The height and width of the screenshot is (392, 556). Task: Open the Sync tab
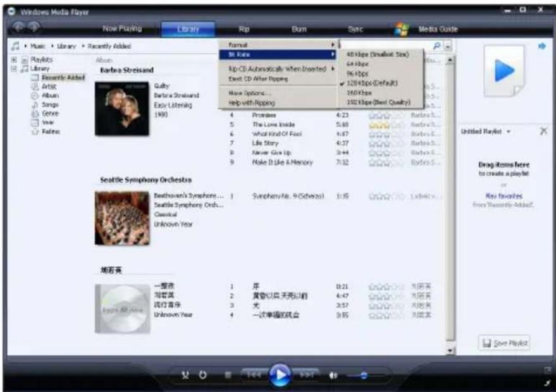coord(355,29)
